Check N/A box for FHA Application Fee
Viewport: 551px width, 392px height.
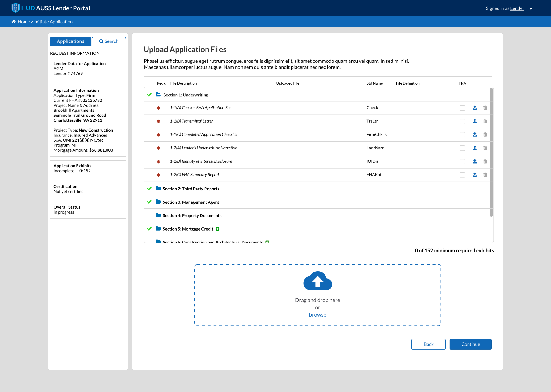462,108
